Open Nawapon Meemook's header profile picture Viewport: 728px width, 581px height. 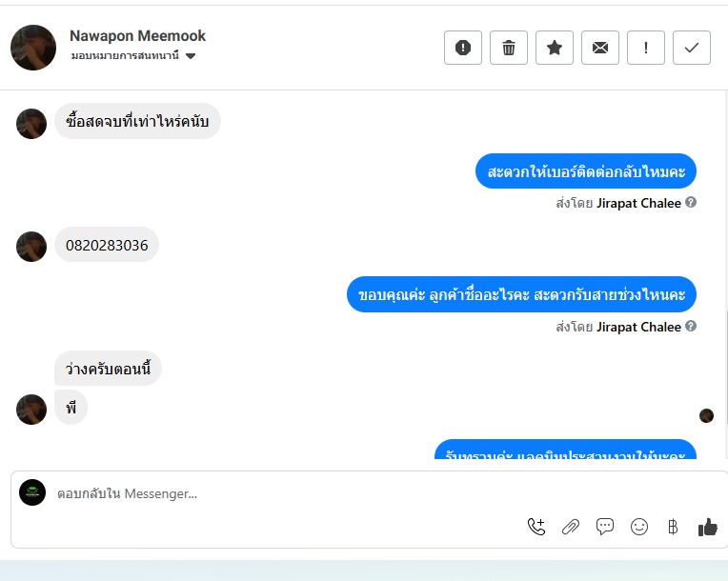[x=33, y=48]
